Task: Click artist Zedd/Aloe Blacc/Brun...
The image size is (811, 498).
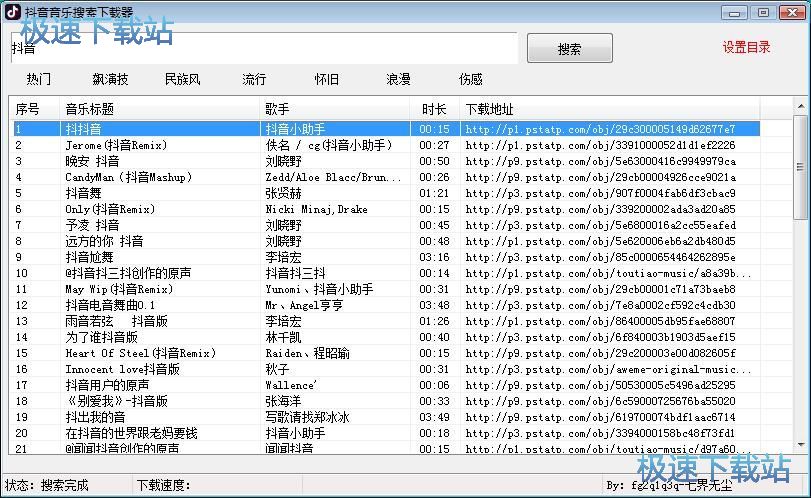Action: click(333, 177)
